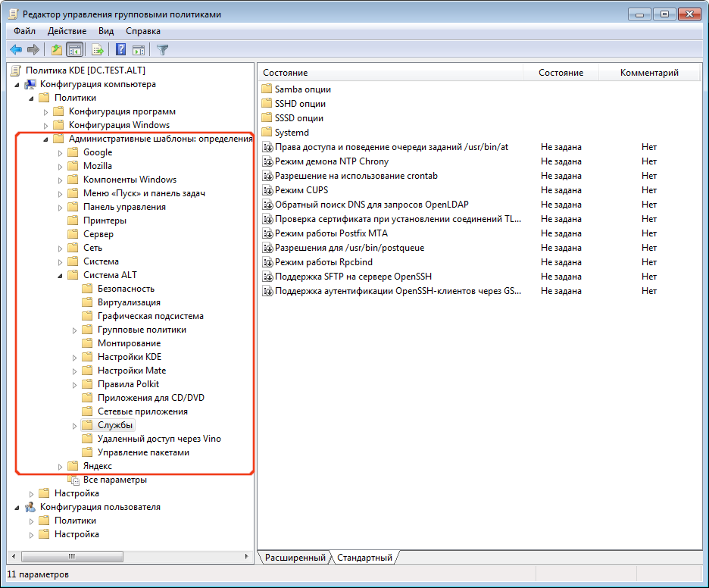Click the Конфигурация пользователя user icon
709x588 pixels.
pyautogui.click(x=30, y=507)
